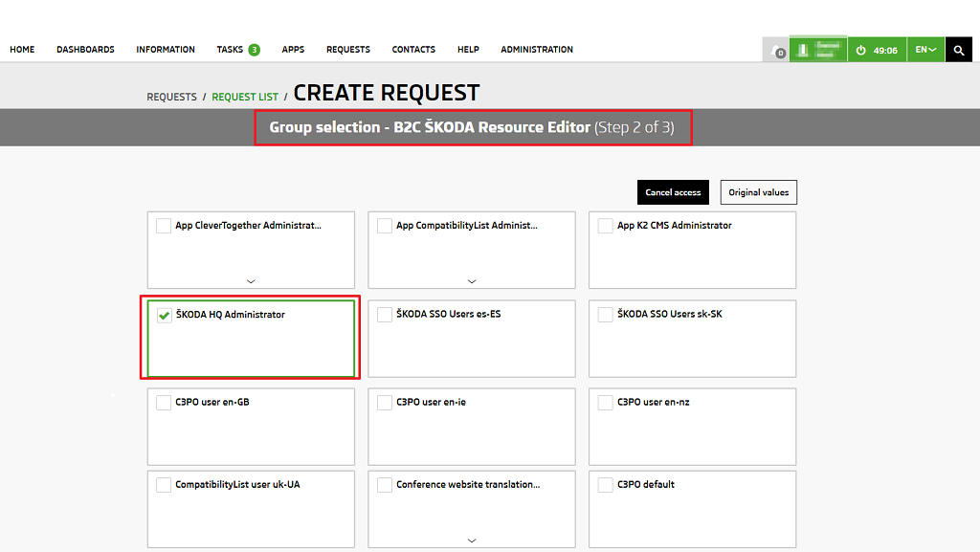Image resolution: width=980 pixels, height=552 pixels.
Task: Expand App CompatibilityList Administrator card chevron
Action: (x=472, y=281)
